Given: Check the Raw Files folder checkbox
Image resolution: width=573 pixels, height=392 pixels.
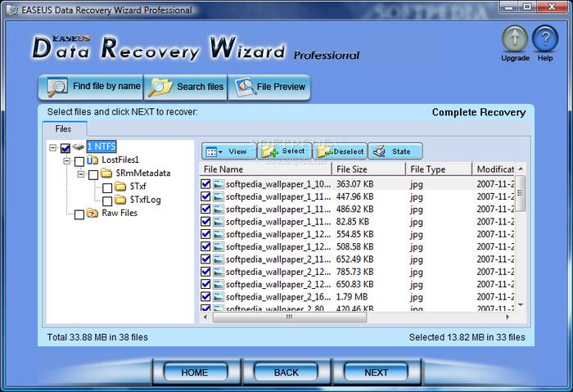Looking at the screenshot, I should (79, 214).
